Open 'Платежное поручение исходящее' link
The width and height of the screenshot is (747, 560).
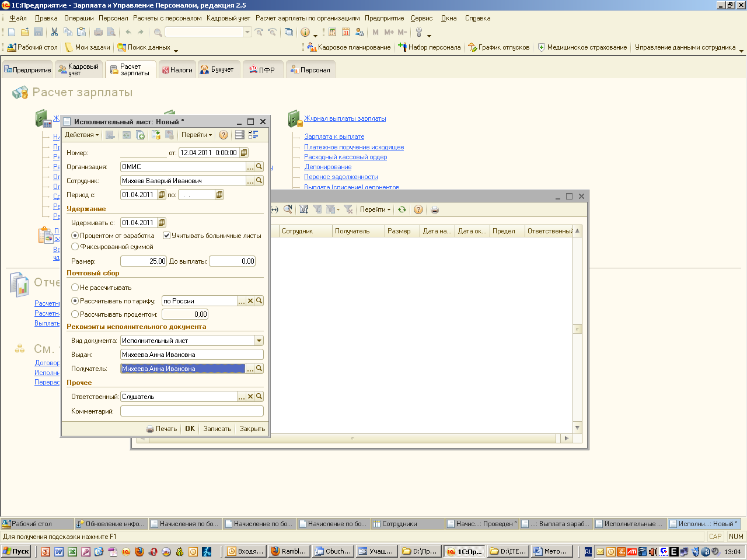pyautogui.click(x=354, y=147)
